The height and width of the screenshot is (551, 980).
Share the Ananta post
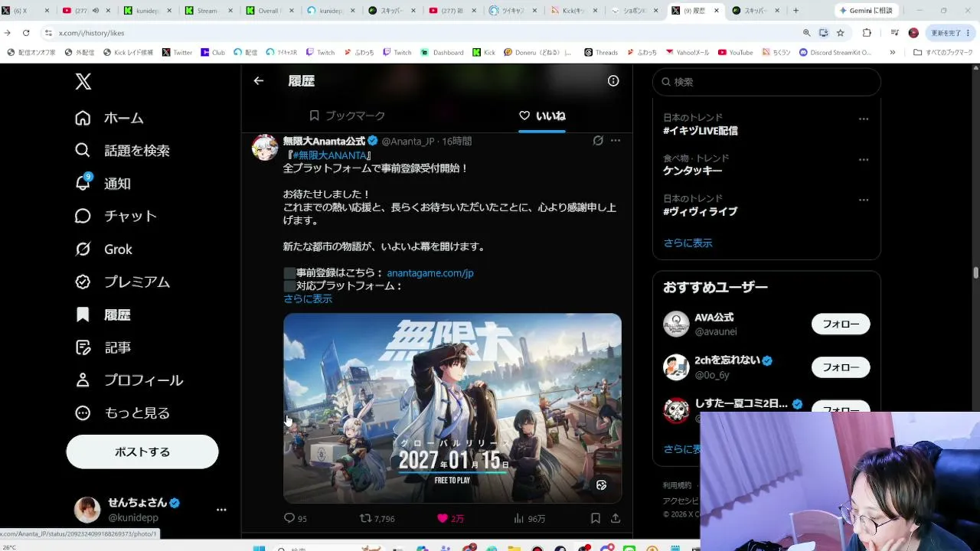(615, 518)
